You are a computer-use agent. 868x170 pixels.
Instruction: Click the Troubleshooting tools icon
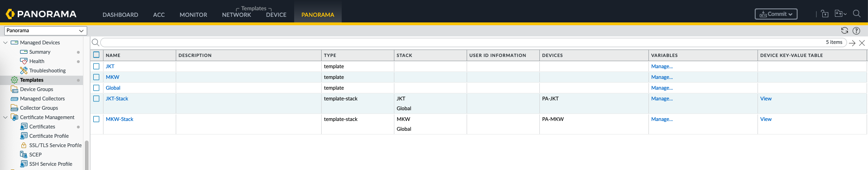pyautogui.click(x=24, y=71)
